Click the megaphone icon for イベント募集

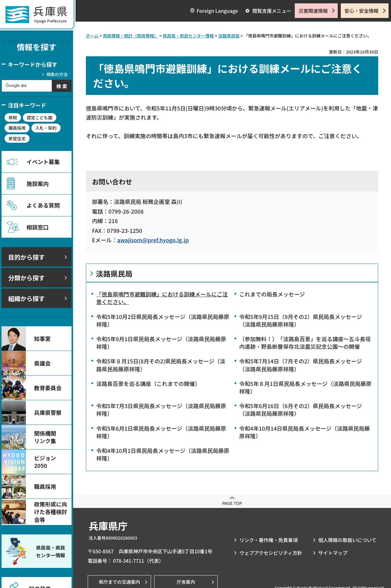click(12, 162)
